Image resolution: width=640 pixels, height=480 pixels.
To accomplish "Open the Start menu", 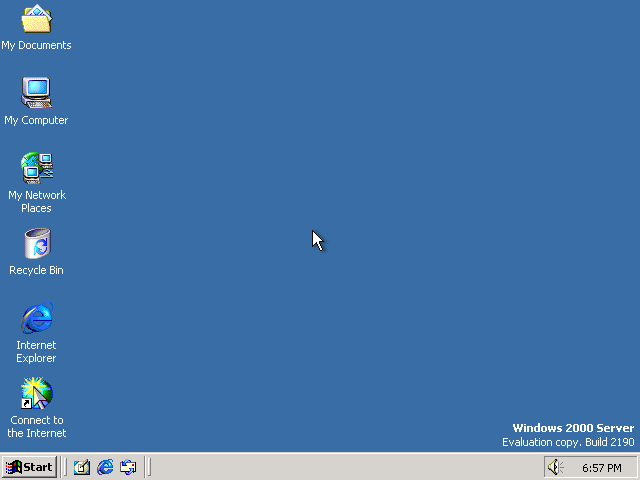I will (x=29, y=467).
